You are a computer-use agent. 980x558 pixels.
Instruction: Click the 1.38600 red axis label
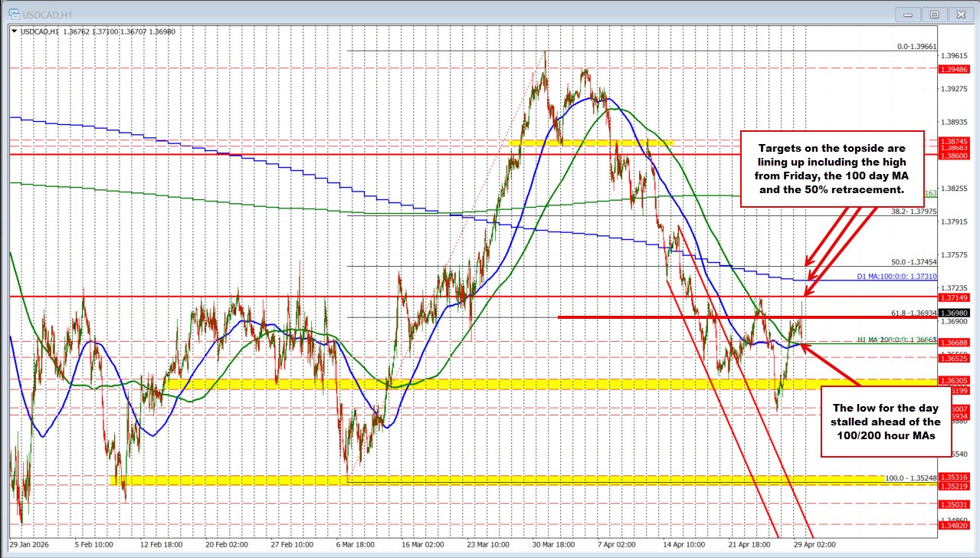(952, 155)
